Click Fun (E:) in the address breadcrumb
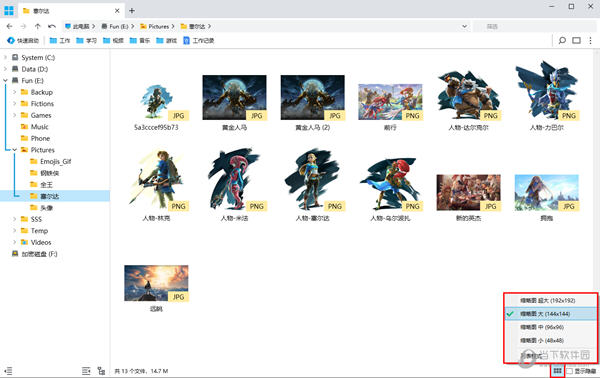The width and height of the screenshot is (600, 378). pyautogui.click(x=115, y=26)
